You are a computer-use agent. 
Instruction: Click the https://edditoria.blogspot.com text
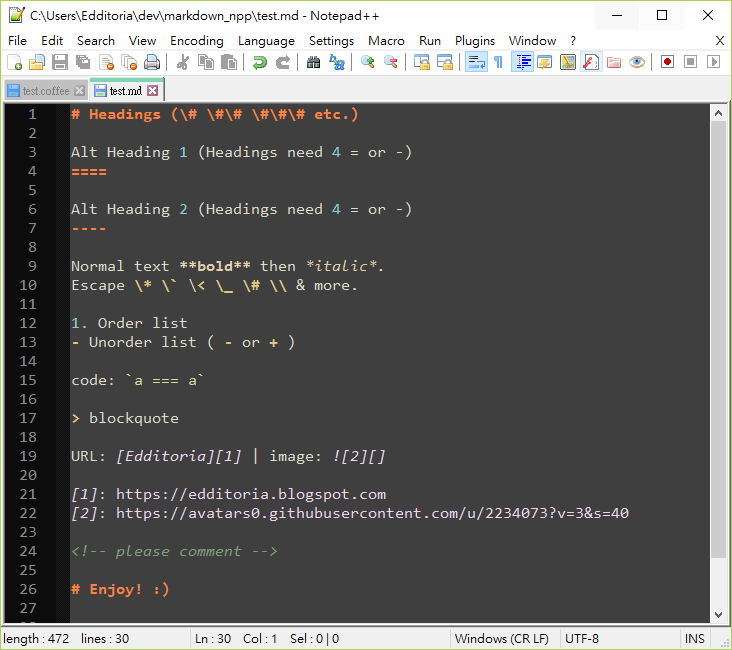pyautogui.click(x=251, y=494)
